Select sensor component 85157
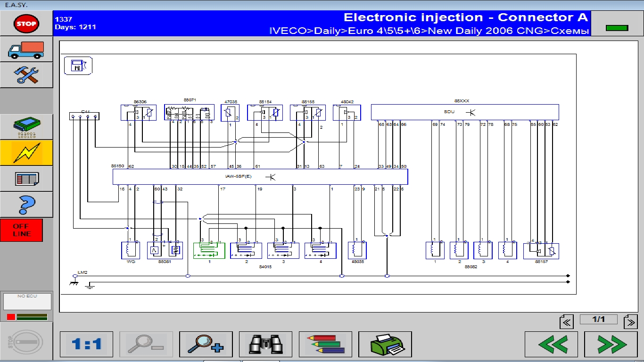The height and width of the screenshot is (362, 644). coord(541,251)
